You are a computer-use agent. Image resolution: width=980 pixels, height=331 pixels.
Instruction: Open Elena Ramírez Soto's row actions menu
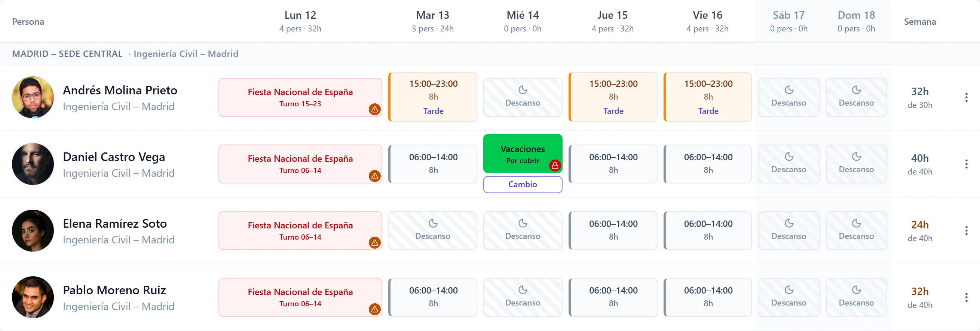(x=966, y=231)
